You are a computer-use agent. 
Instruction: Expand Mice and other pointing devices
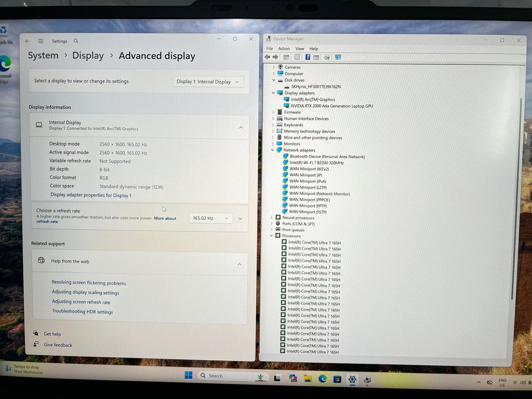[273, 138]
